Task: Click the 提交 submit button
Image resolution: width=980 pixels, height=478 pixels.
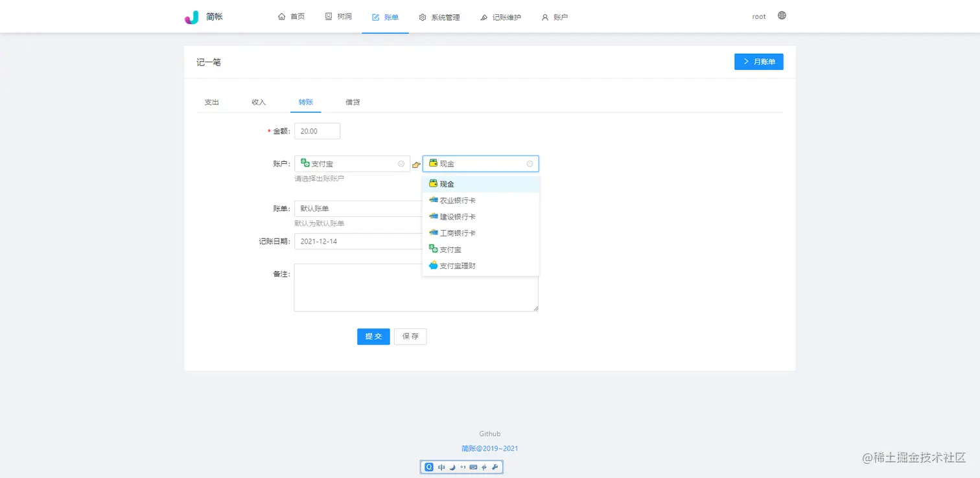Action: 373,336
